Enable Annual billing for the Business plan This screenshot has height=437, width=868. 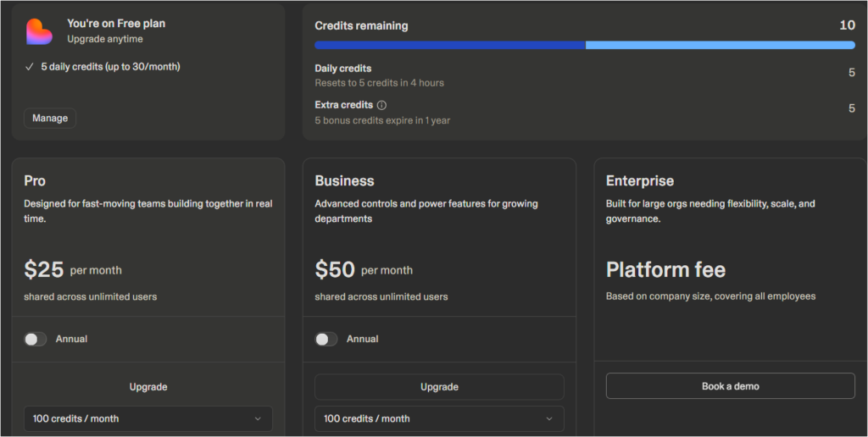(x=326, y=339)
